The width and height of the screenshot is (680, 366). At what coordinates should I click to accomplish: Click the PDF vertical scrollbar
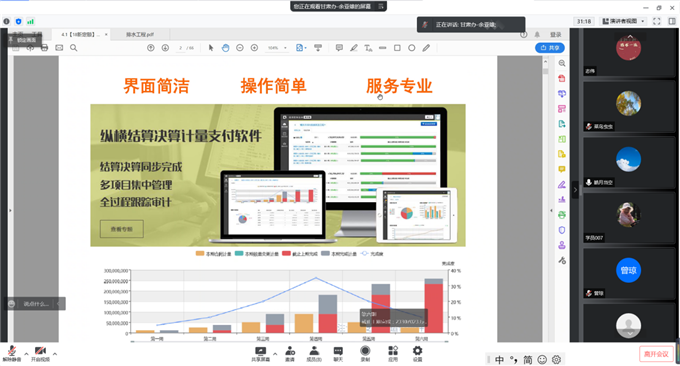[545, 199]
